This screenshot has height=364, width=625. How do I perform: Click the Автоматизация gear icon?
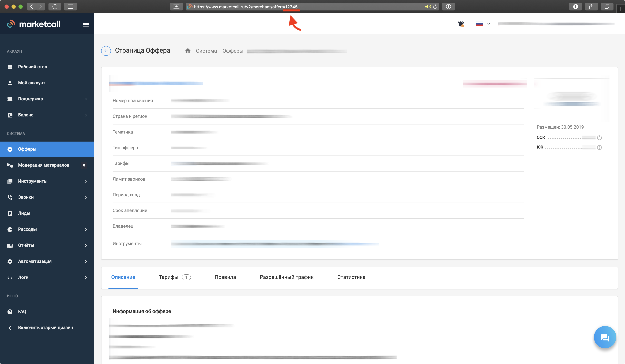click(x=10, y=262)
